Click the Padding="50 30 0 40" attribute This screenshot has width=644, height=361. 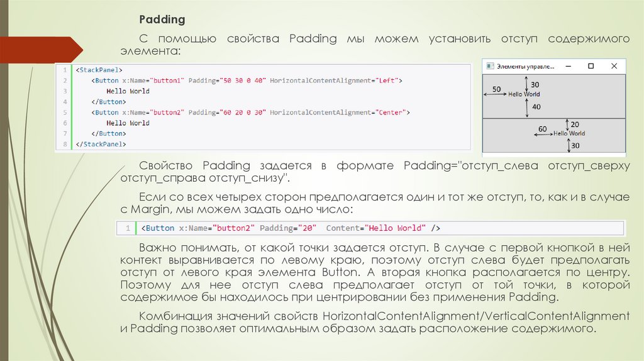227,81
